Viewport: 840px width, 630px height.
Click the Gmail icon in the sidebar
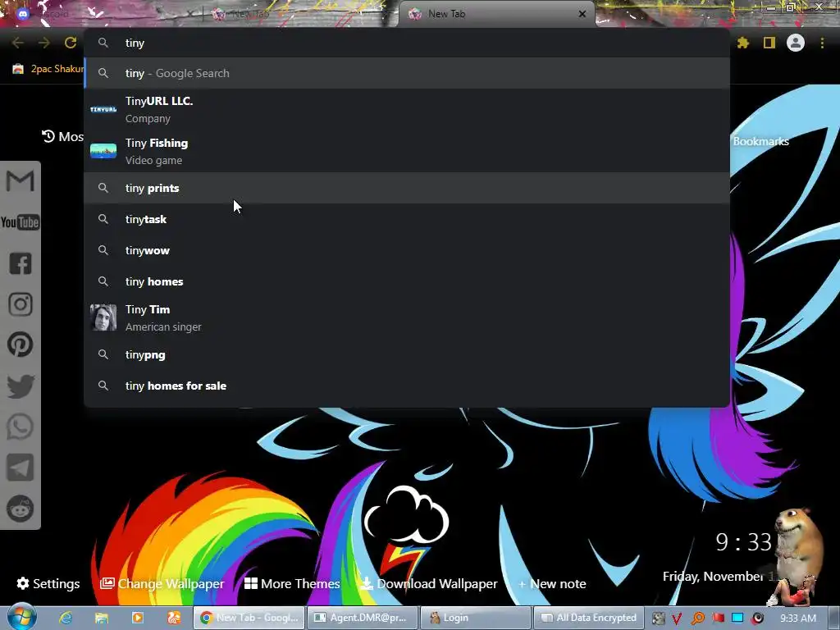click(x=21, y=181)
